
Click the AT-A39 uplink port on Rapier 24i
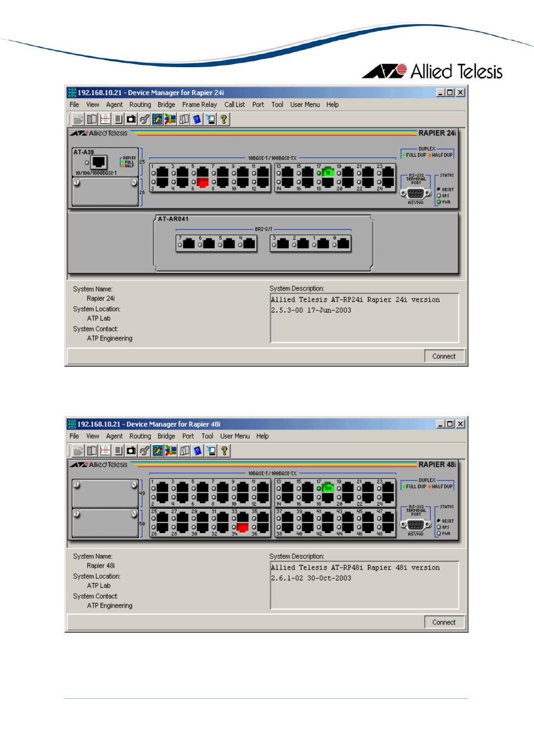[x=99, y=162]
